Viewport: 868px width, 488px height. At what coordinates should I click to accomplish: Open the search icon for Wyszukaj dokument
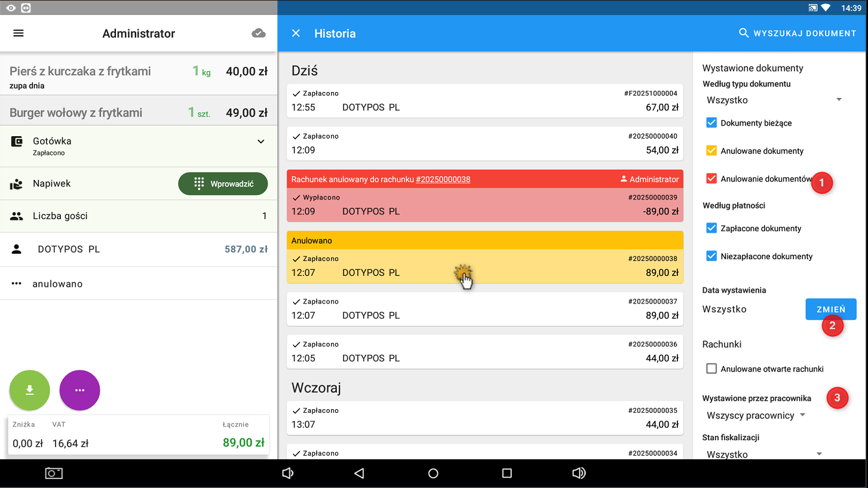point(744,33)
